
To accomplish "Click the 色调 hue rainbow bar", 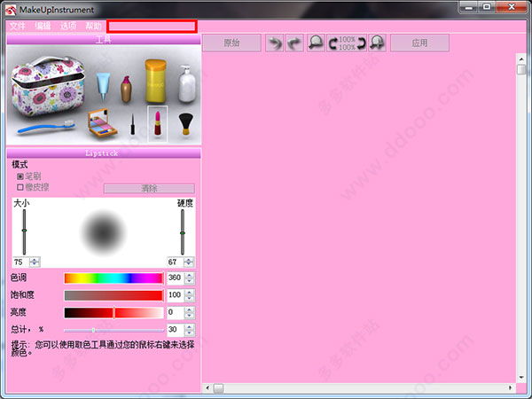I will point(113,278).
